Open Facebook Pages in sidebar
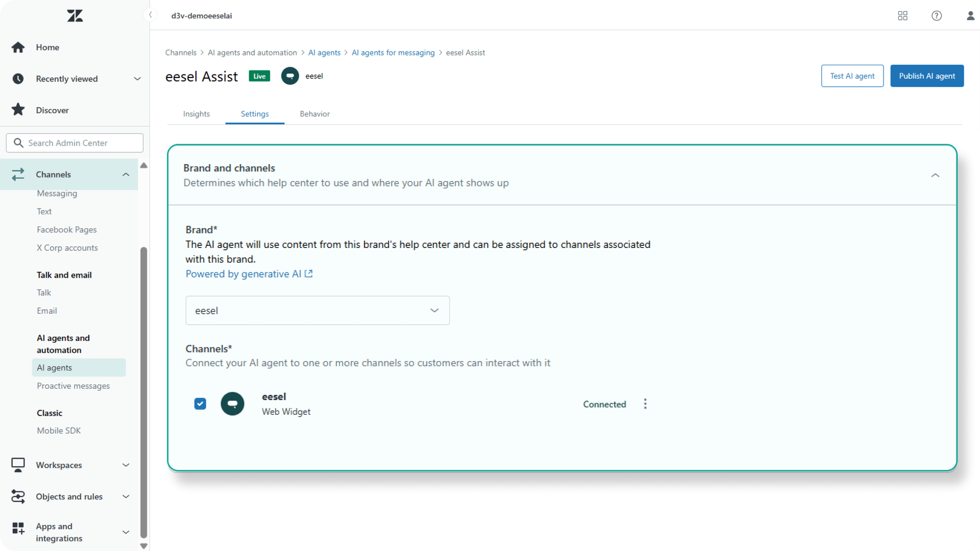The height and width of the screenshot is (551, 980). pyautogui.click(x=66, y=230)
